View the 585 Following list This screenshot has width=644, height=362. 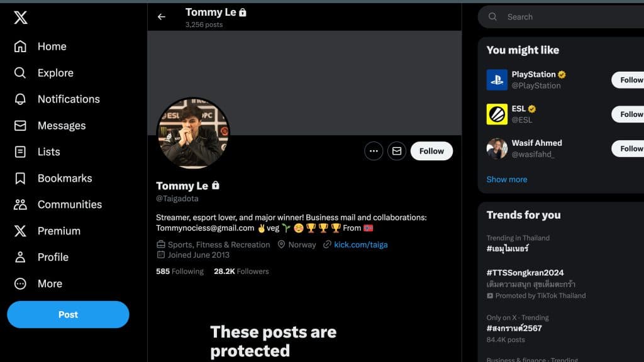point(179,271)
